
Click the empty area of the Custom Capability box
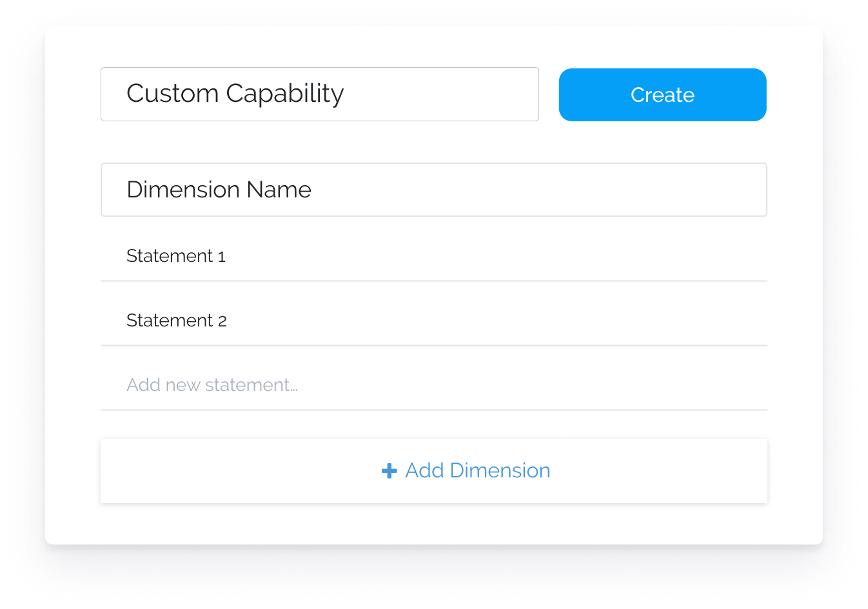coord(442,94)
